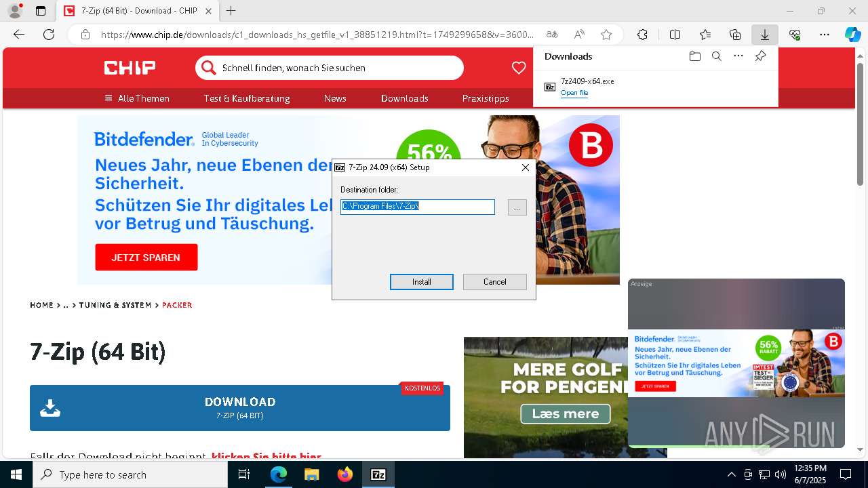Click the TUNING & SYSTEM breadcrumb

(115, 305)
